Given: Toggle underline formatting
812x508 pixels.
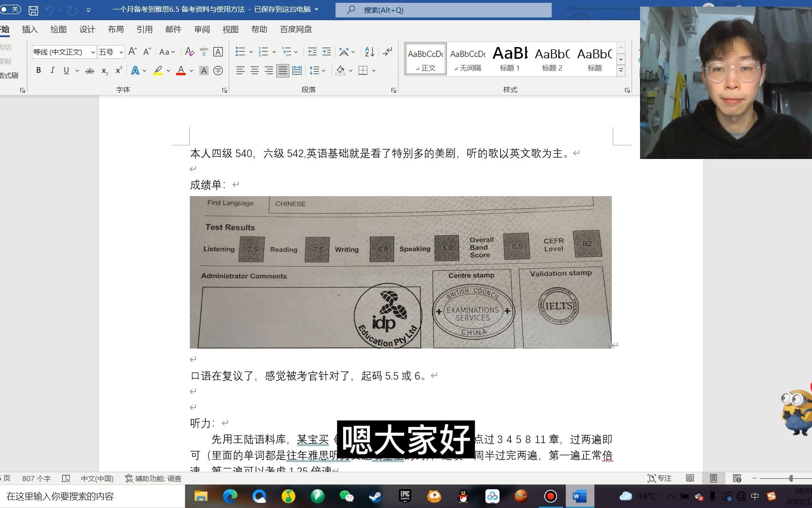Looking at the screenshot, I should pos(66,71).
